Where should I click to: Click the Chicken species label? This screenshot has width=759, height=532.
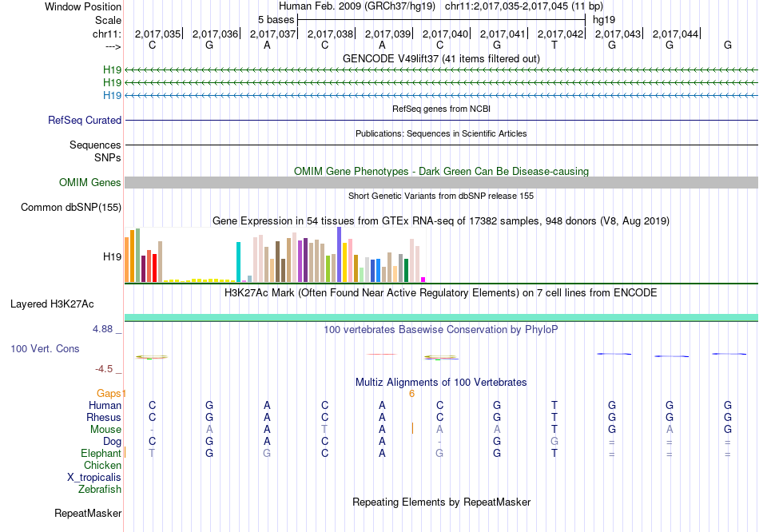[x=102, y=465]
